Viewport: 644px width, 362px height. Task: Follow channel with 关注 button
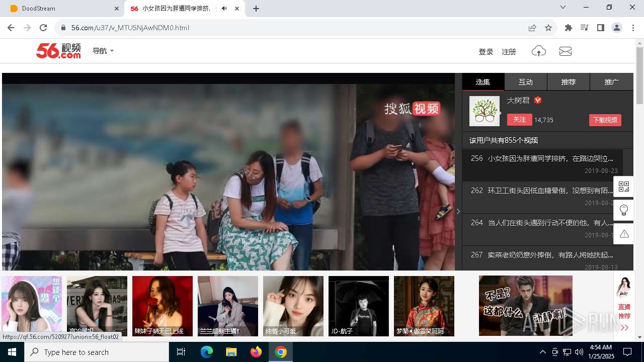click(x=519, y=120)
